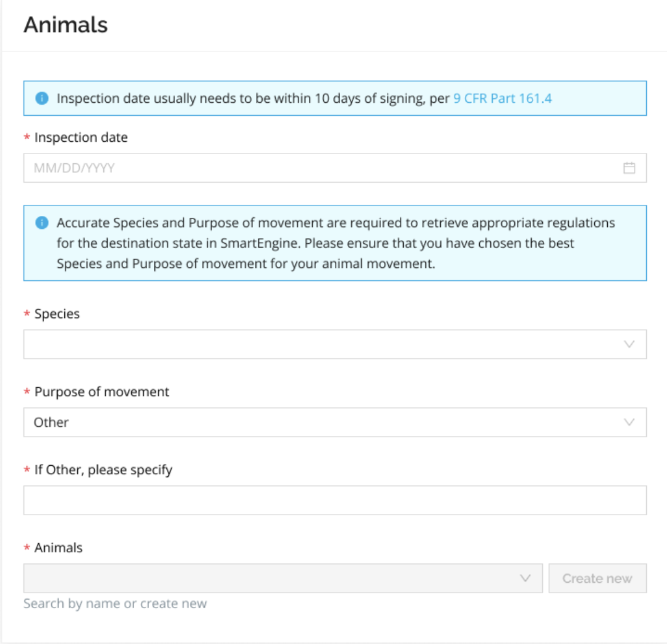Click the "If Other, please specify" label
Image resolution: width=667 pixels, height=644 pixels.
(103, 470)
